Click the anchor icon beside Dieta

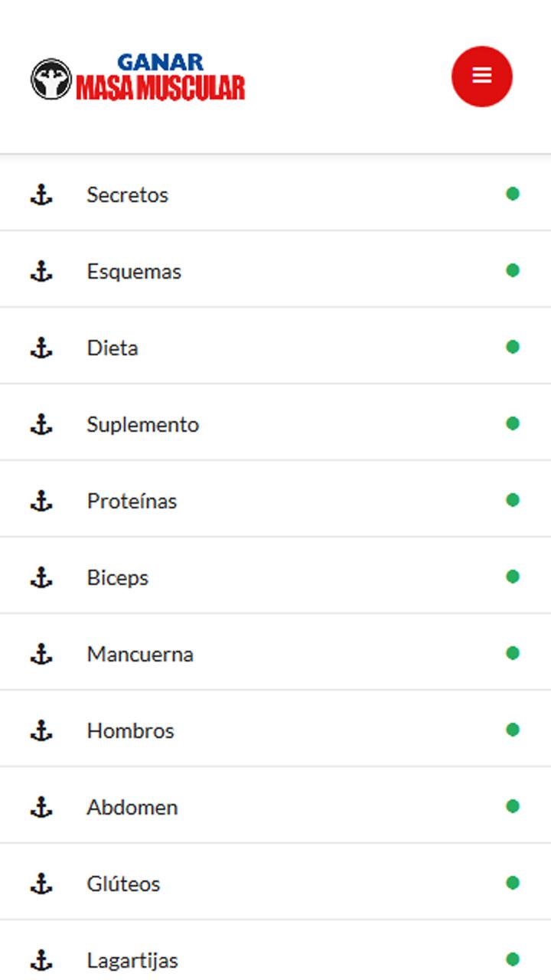tap(41, 348)
